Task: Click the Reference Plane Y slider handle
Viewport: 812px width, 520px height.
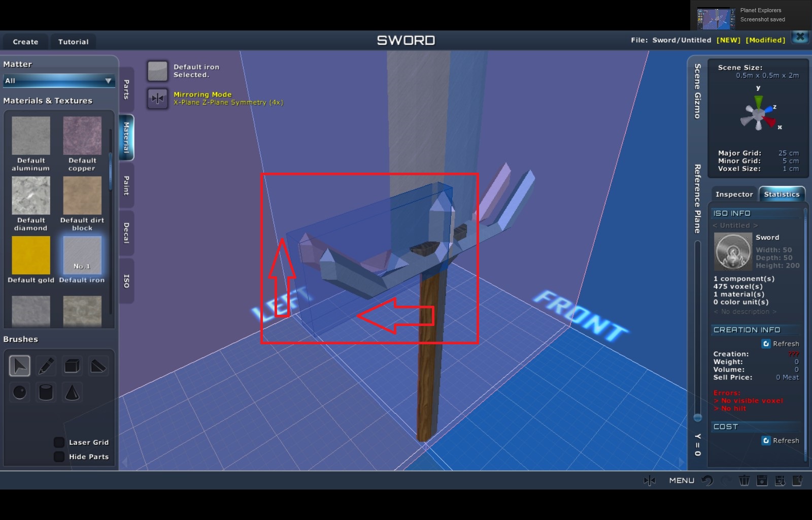Action: pos(698,417)
